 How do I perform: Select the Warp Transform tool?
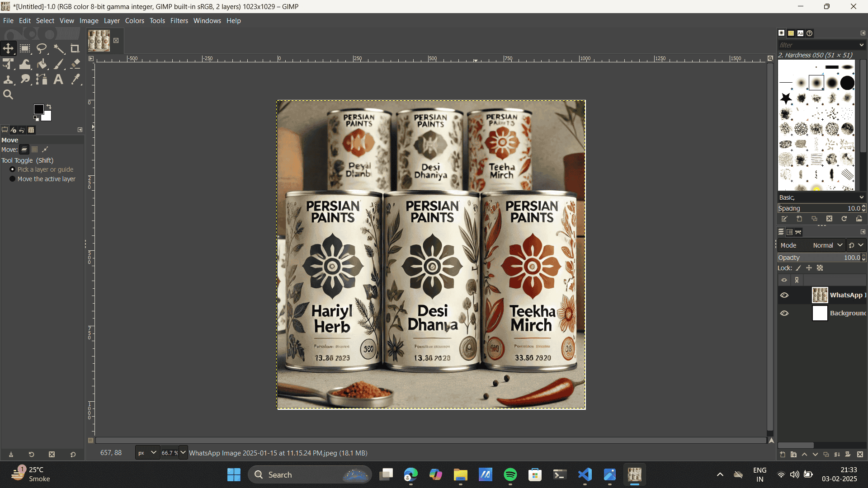pyautogui.click(x=25, y=64)
